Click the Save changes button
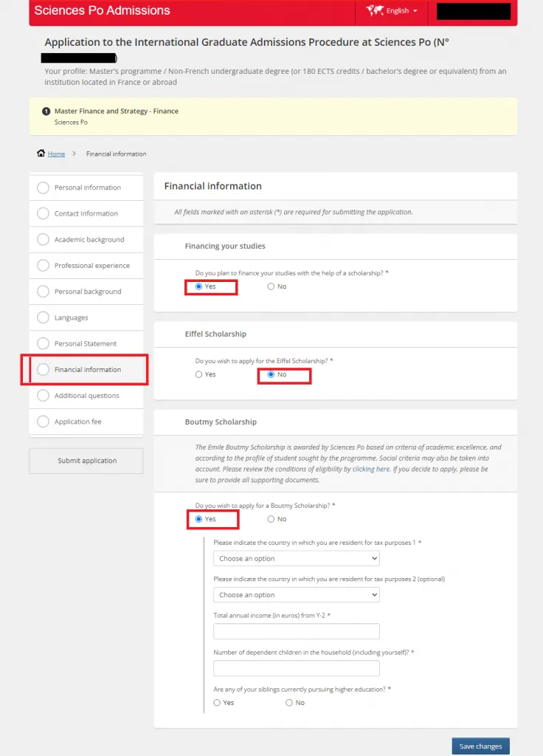Viewport: 543px width, 756px height. coord(480,746)
